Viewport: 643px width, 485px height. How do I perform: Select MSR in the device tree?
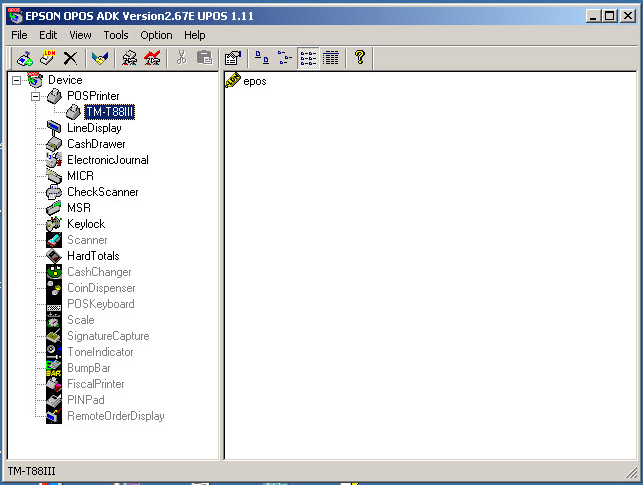pyautogui.click(x=79, y=208)
